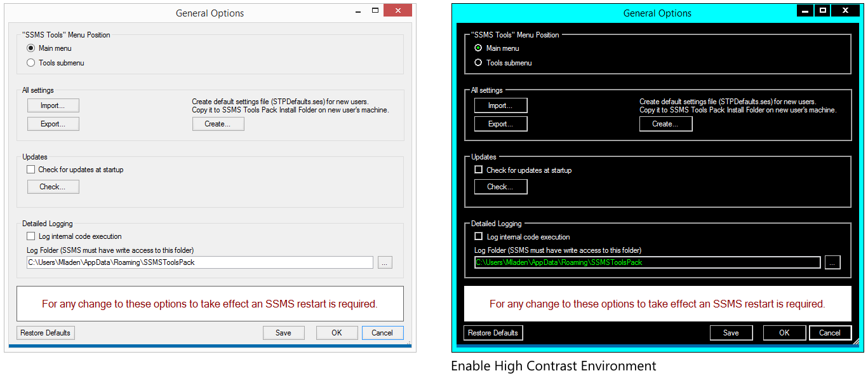Tick Log internal code execution in light dialog
868x378 pixels.
(31, 236)
